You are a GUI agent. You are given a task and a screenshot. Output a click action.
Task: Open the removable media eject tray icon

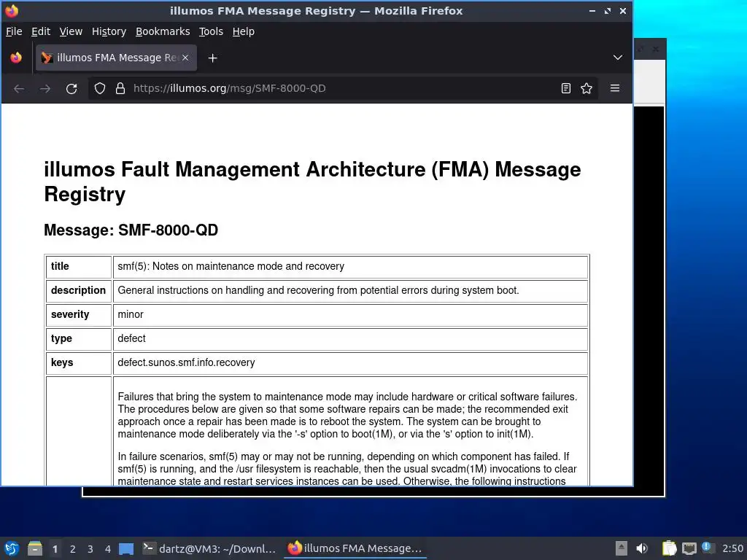621,548
